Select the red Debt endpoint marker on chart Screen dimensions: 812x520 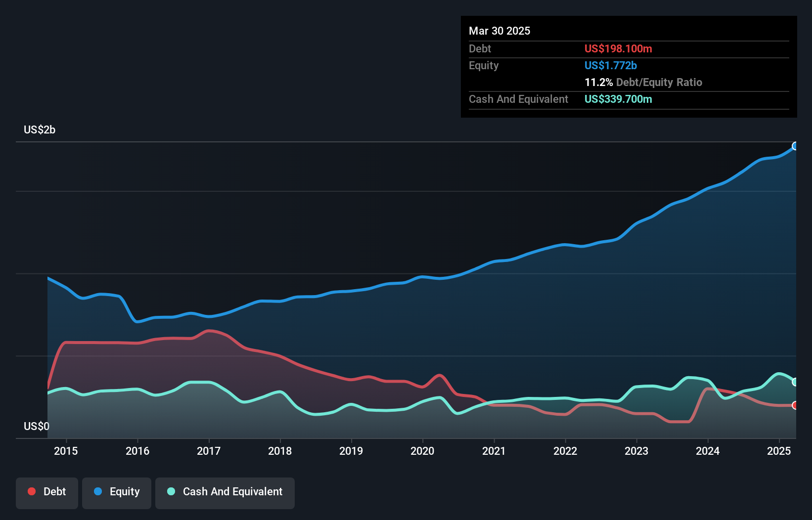click(x=795, y=405)
